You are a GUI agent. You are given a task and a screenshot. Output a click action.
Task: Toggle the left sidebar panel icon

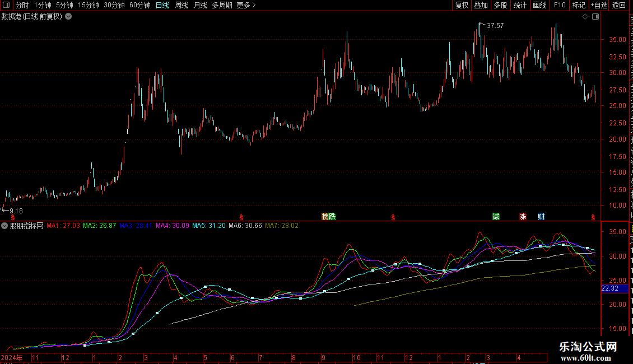6,5
